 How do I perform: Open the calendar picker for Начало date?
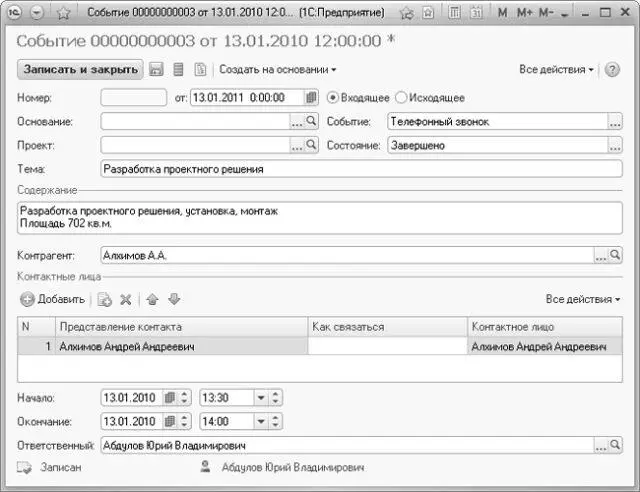(169, 398)
